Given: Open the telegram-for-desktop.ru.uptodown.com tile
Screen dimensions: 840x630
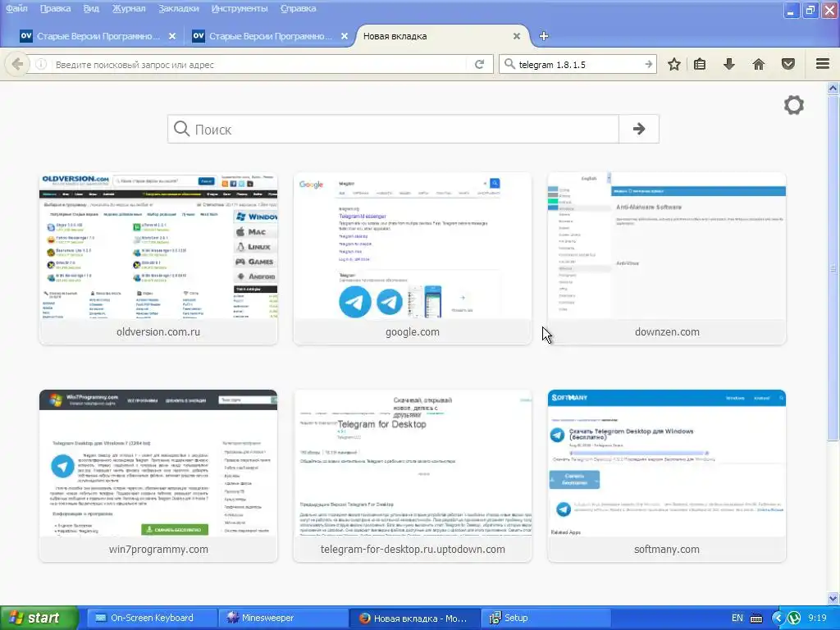Looking at the screenshot, I should click(x=413, y=476).
